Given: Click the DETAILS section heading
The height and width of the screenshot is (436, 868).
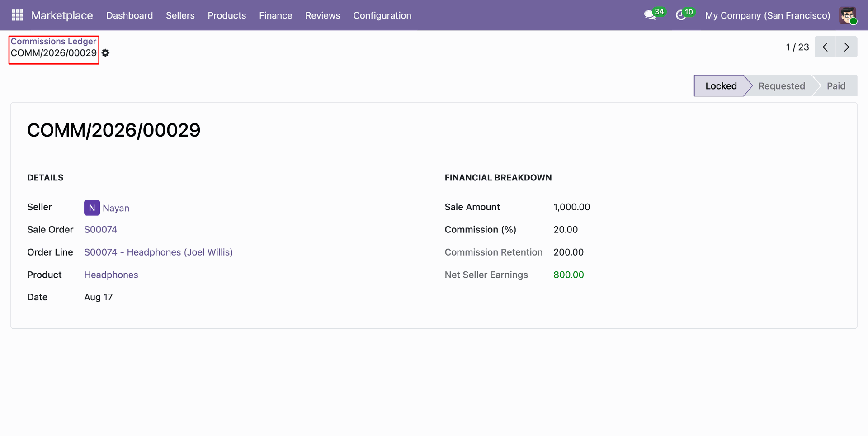Looking at the screenshot, I should pos(45,178).
